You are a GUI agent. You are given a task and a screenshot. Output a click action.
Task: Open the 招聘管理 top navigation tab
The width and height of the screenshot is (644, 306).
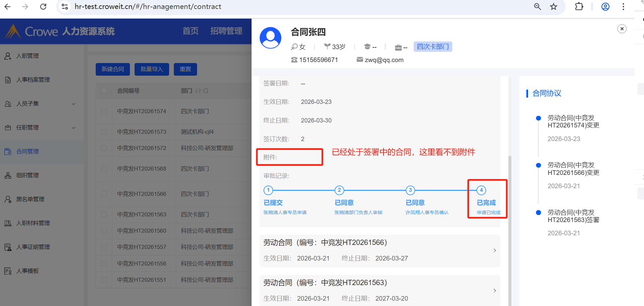click(226, 31)
